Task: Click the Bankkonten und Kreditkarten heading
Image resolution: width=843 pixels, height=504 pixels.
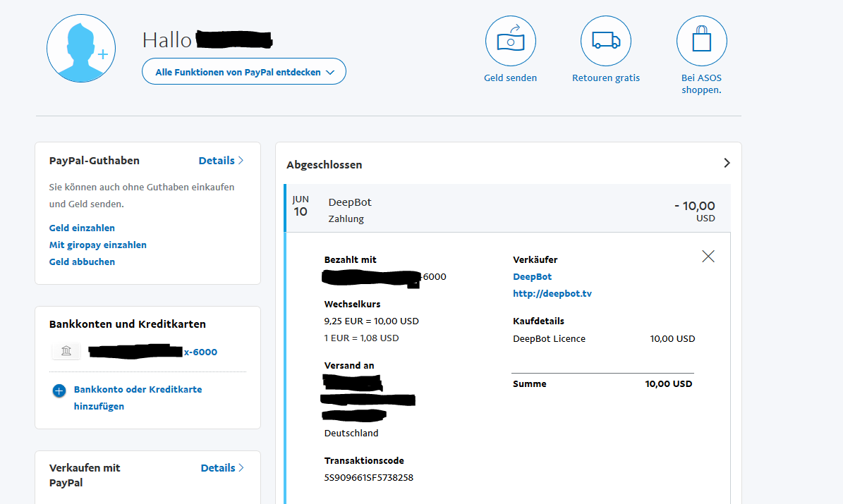Action: (x=128, y=324)
